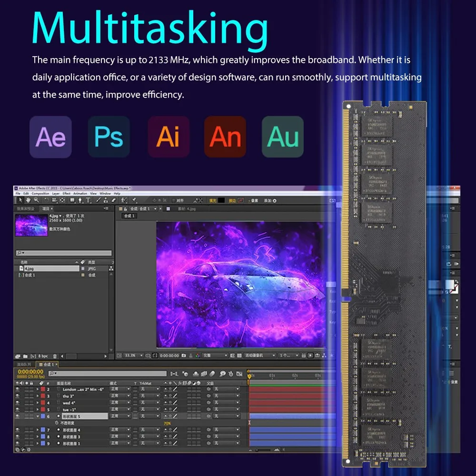Image resolution: width=476 pixels, height=476 pixels.
Task: Click the trash icon in Project panel
Action: 55,356
